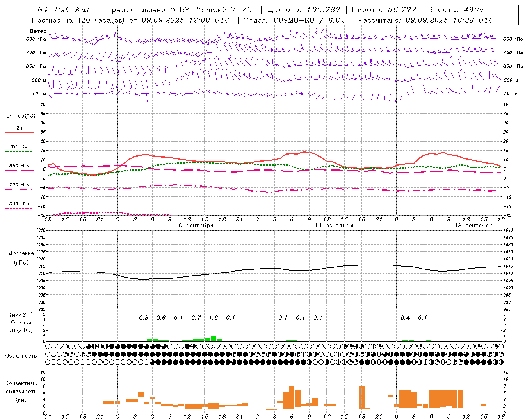Click the Модель COSMO-RU / 6.6км label

click(295, 20)
